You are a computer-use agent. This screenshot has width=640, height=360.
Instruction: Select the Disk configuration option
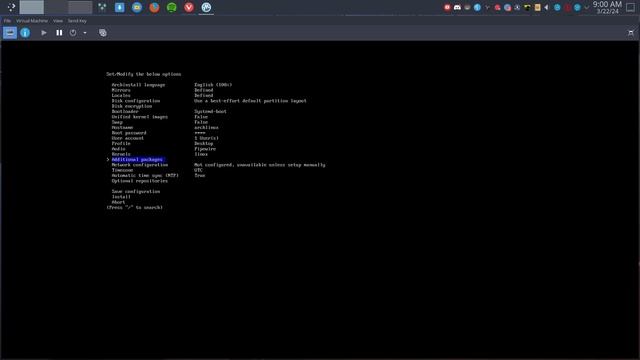pos(136,100)
